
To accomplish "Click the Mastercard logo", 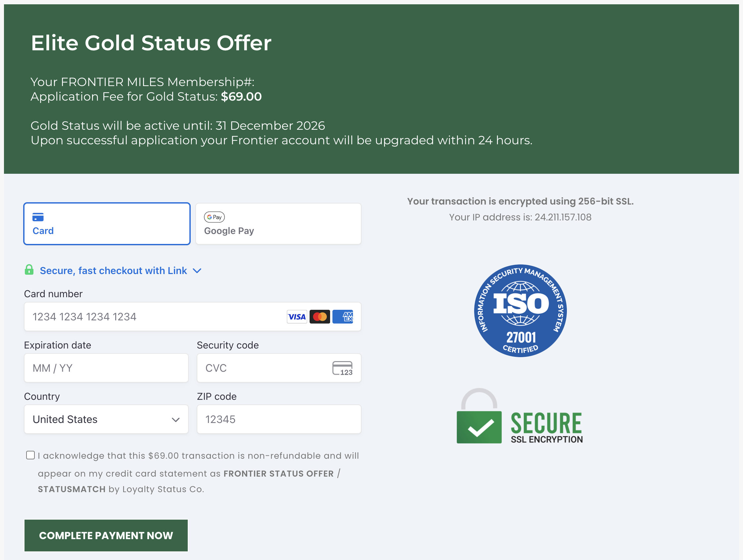I will click(x=320, y=317).
